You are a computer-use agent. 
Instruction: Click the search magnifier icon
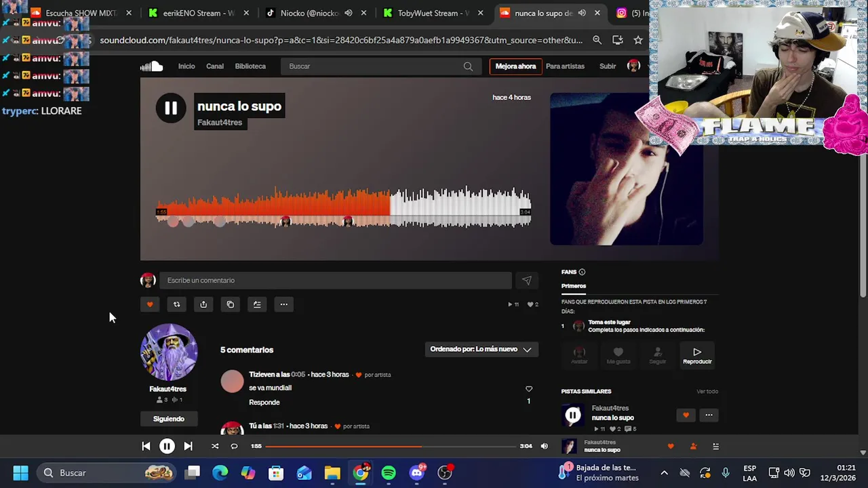click(x=468, y=66)
